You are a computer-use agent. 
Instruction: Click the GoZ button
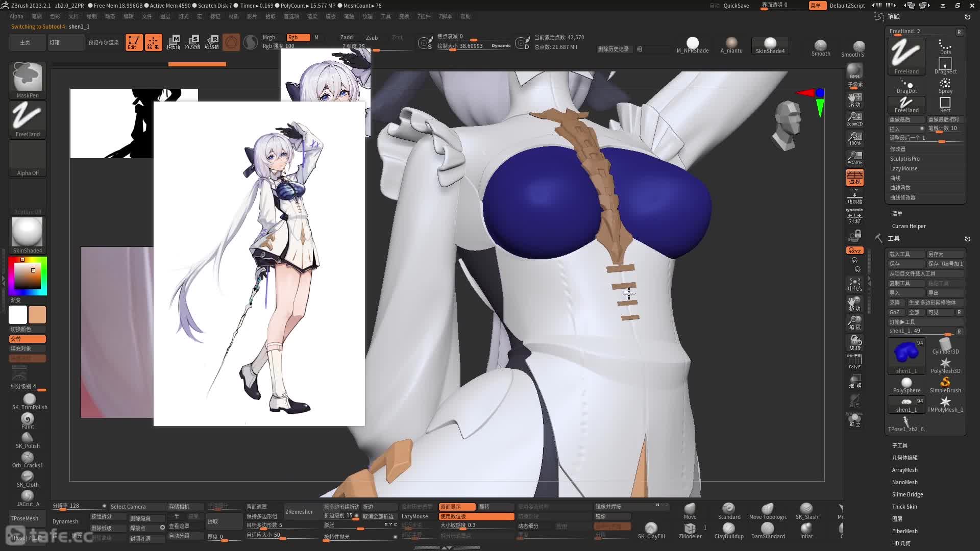coord(895,312)
